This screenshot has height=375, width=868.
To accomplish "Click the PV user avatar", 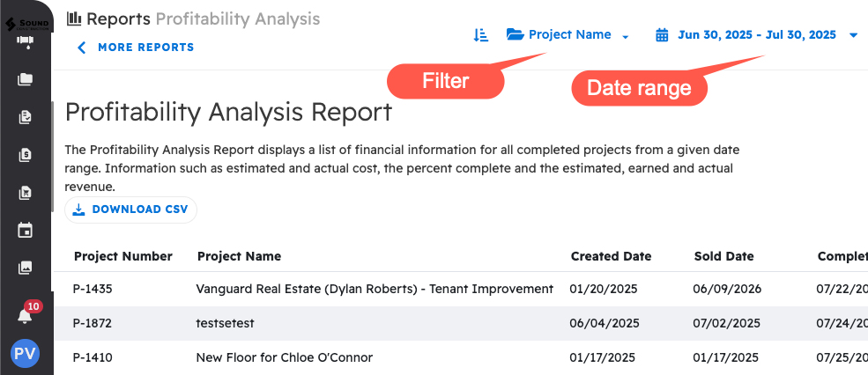I will [25, 354].
